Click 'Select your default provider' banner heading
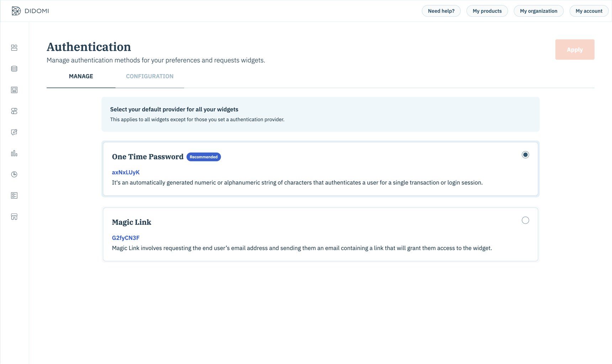 174,110
